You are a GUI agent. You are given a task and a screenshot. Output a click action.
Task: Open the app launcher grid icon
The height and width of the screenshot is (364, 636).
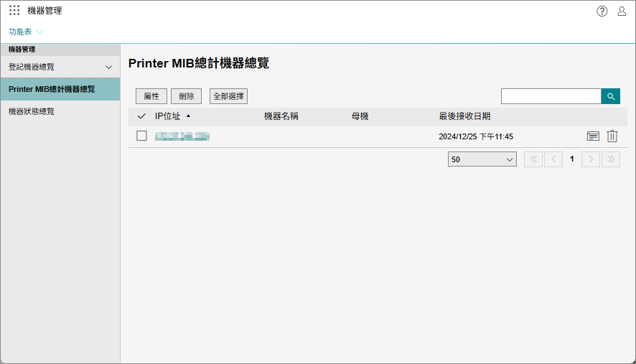[14, 11]
